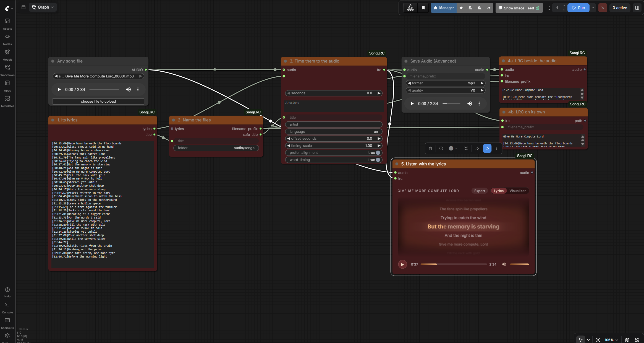Toggle prefer_alignment switch
This screenshot has width=644, height=343.
378,153
